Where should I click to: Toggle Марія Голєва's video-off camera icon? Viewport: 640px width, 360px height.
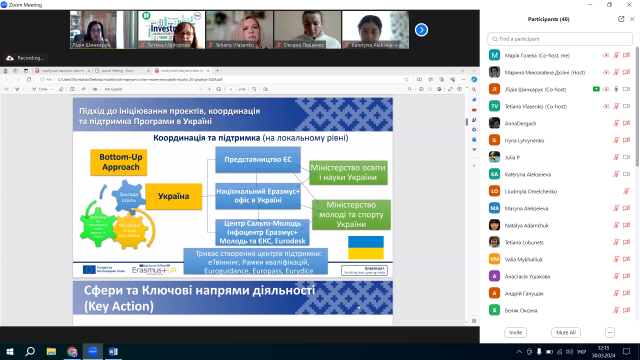pyautogui.click(x=627, y=56)
